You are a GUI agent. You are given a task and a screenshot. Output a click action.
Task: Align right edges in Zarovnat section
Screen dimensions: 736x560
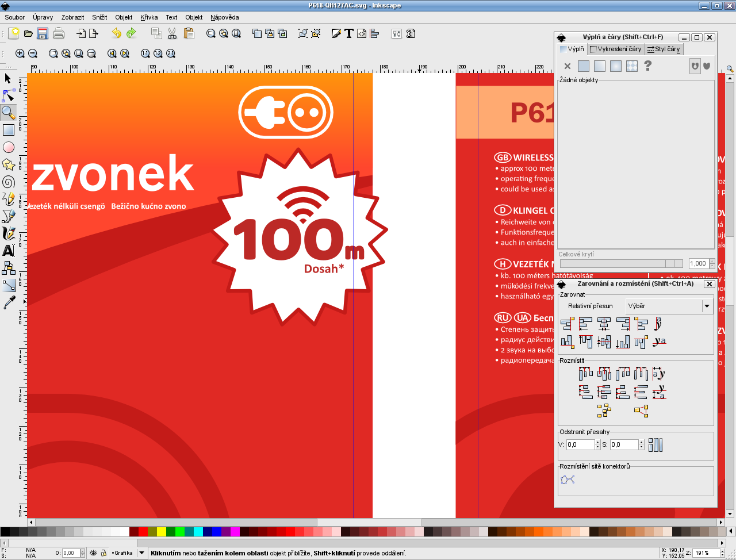pyautogui.click(x=623, y=324)
